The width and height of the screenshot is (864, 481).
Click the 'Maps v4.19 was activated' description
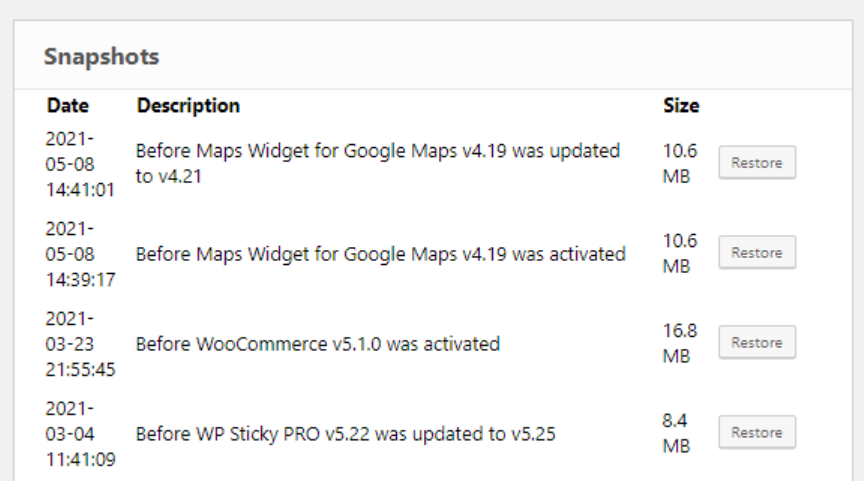pos(380,254)
